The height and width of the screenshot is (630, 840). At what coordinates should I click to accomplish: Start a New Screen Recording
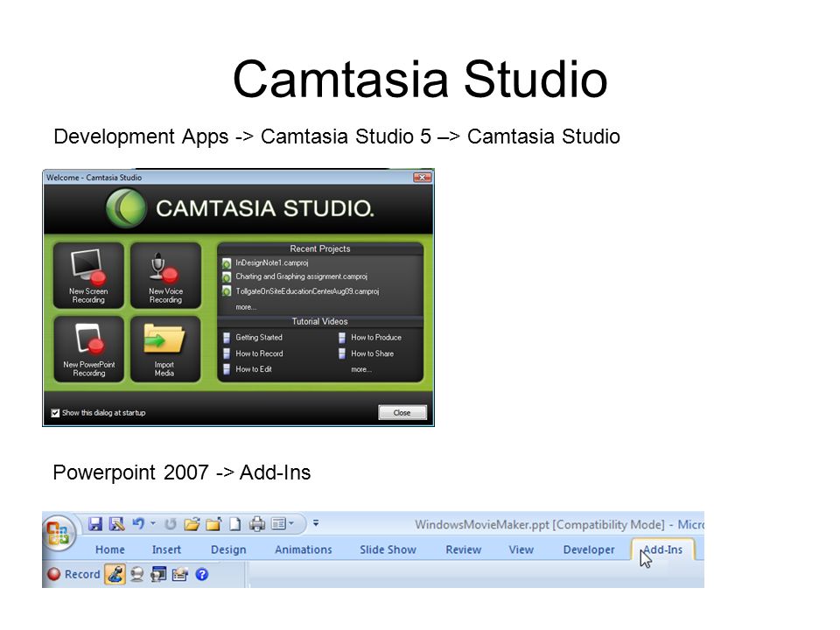click(88, 276)
